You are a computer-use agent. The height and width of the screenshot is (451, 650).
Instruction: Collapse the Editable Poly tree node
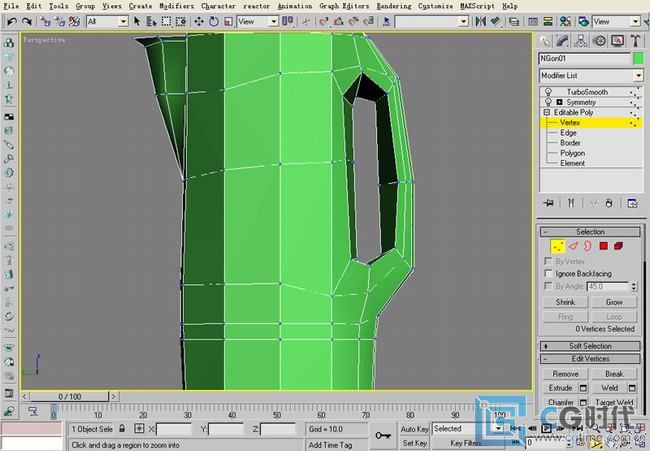click(547, 112)
